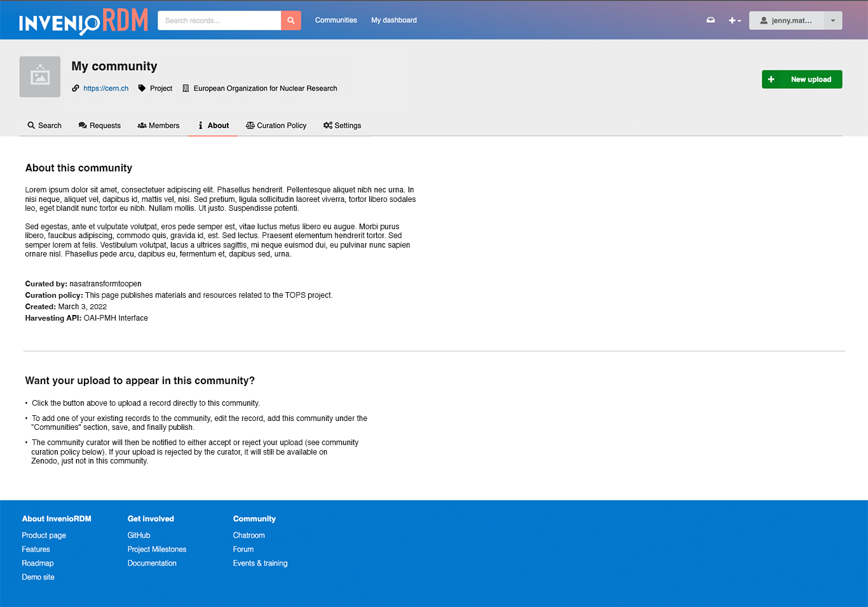868x607 pixels.
Task: Click the tag icon next to Project
Action: tap(141, 88)
